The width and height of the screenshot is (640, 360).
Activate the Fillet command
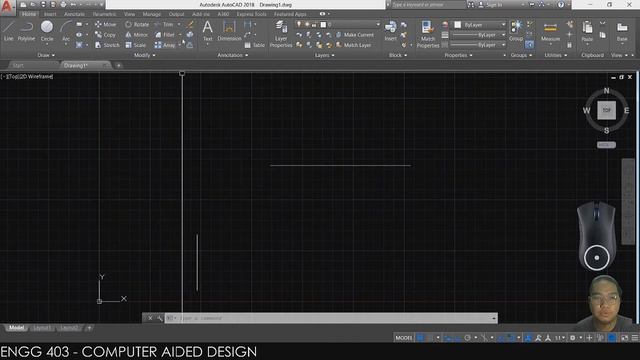coord(165,35)
